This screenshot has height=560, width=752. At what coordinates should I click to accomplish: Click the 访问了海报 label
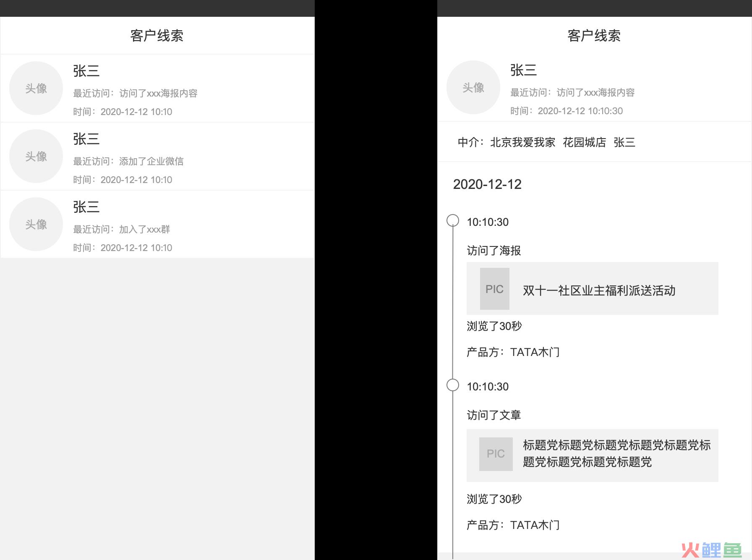click(494, 251)
